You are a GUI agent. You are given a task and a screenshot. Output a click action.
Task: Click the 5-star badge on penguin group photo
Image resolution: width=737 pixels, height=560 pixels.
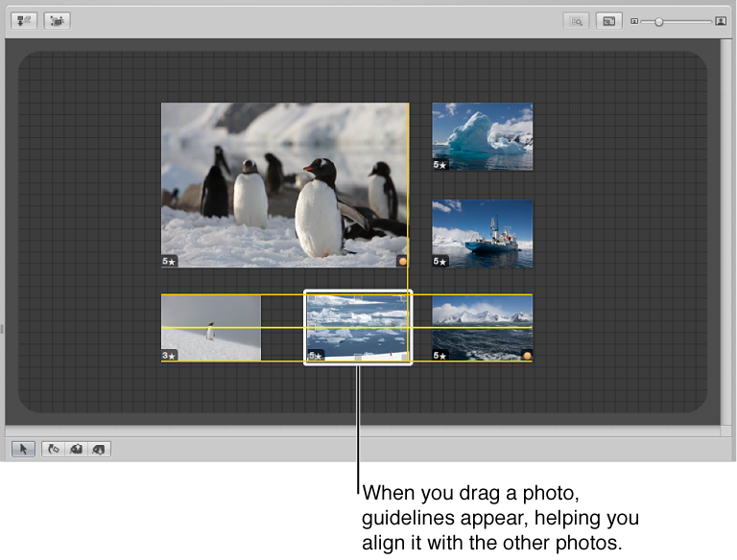(x=169, y=262)
